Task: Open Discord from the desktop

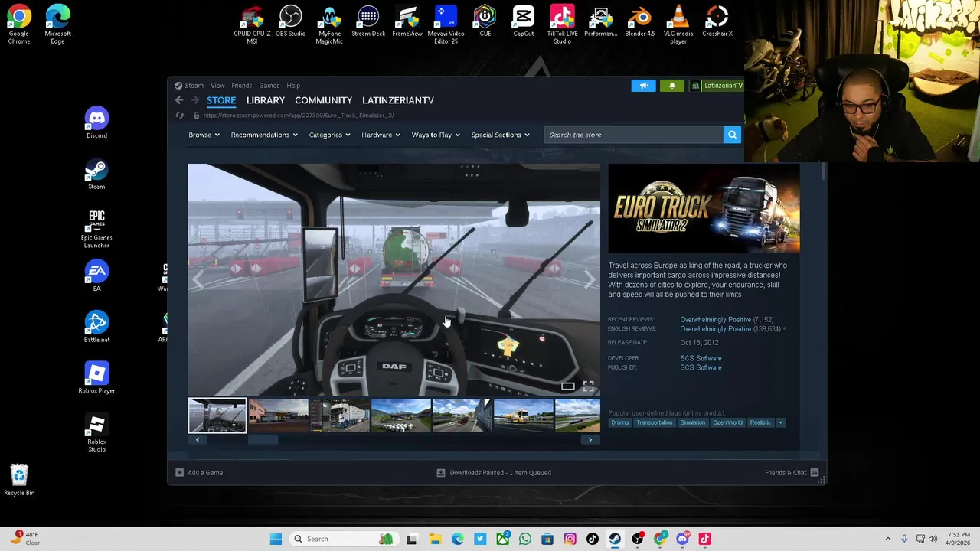Action: 96,123
